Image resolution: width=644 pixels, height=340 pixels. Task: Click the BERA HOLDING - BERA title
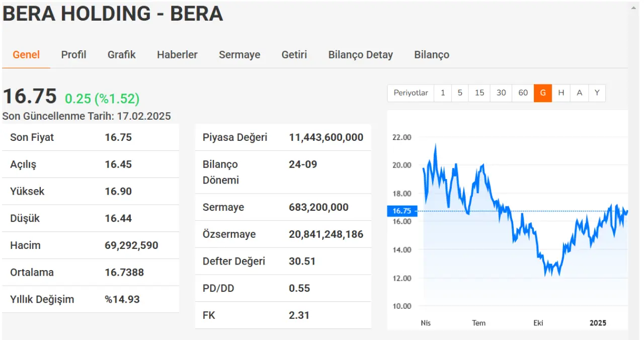pos(113,14)
